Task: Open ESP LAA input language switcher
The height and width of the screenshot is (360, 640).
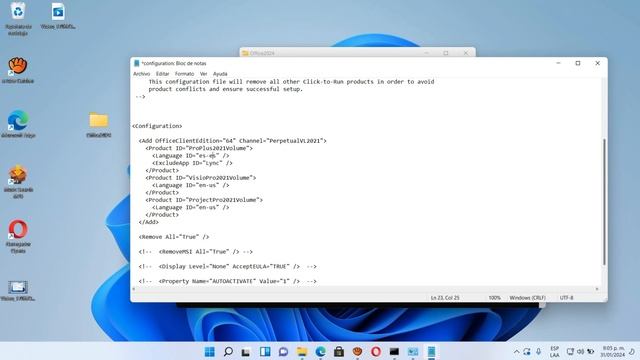Action: pos(554,351)
